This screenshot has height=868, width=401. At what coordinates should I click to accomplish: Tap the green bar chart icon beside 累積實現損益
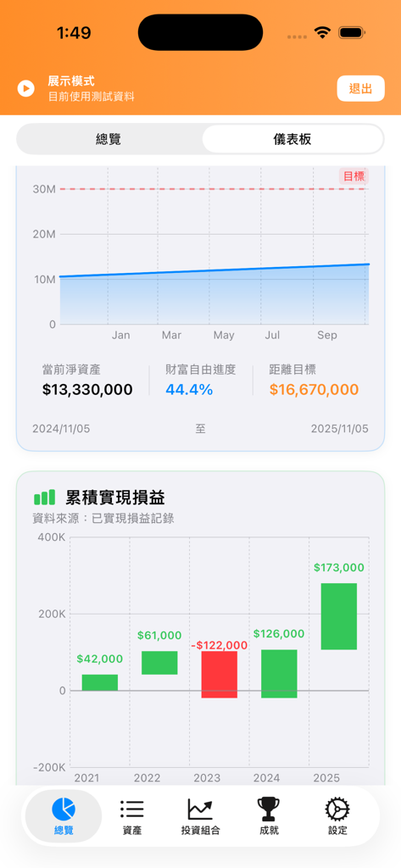coord(44,497)
